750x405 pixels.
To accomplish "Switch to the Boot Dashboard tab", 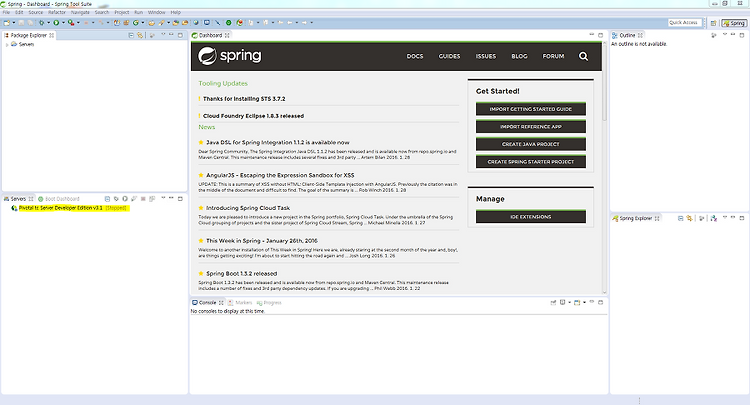I will [x=59, y=199].
